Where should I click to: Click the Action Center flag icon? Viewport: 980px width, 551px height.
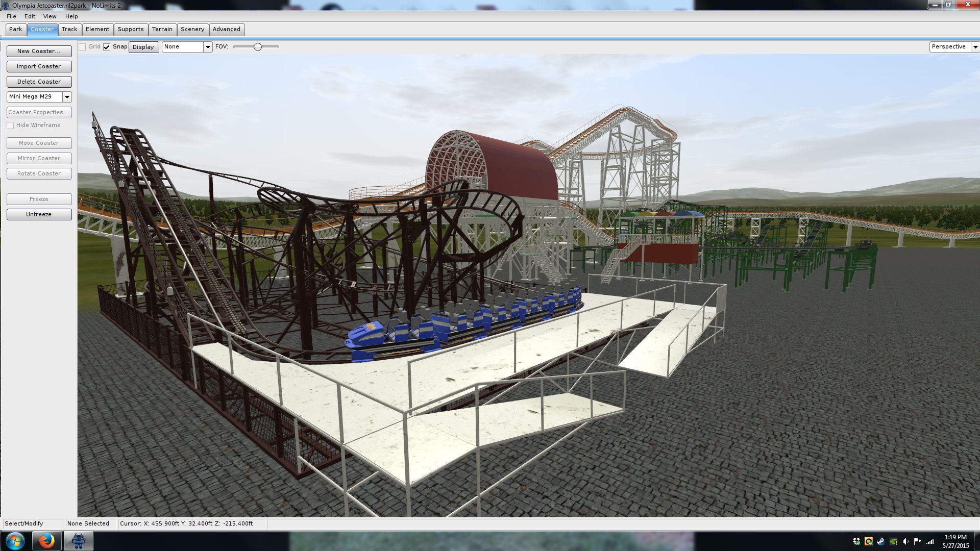pyautogui.click(x=918, y=541)
